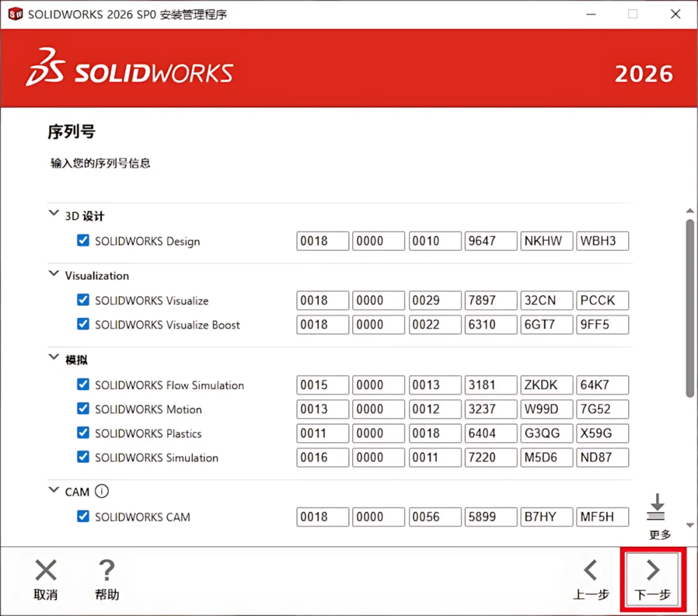
Task: Click the vertical scrollbar thumb
Action: click(x=690, y=308)
